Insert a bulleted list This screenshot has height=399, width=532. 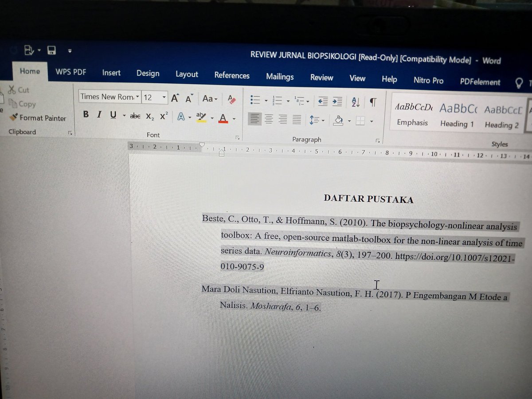255,100
